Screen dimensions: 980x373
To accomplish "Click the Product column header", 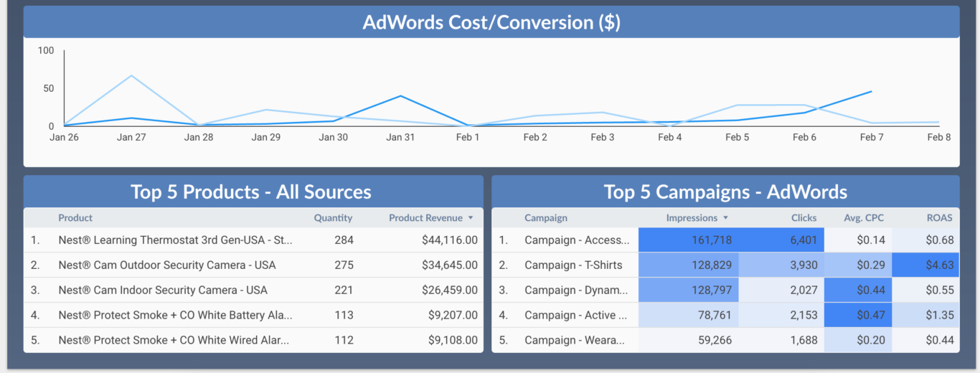I will [x=75, y=217].
